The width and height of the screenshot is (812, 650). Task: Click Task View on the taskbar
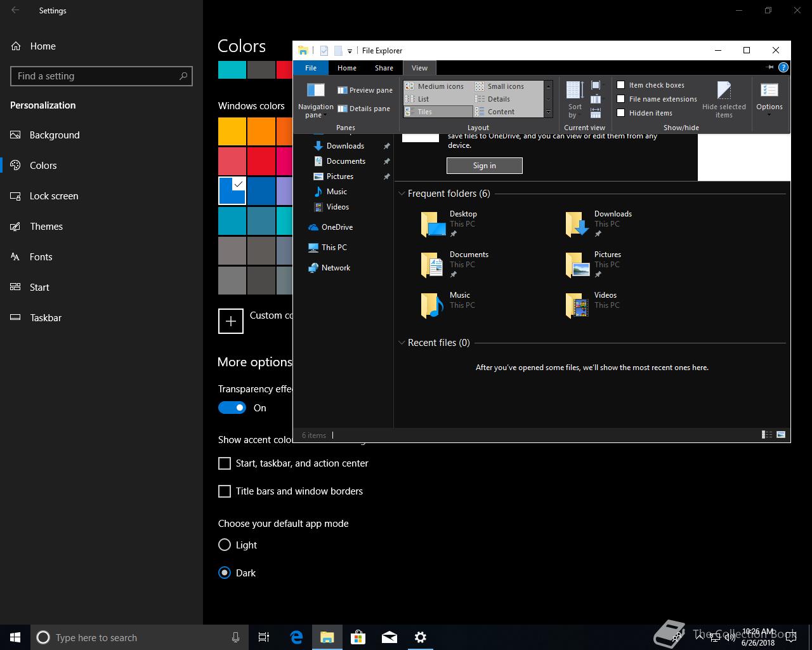tap(264, 637)
